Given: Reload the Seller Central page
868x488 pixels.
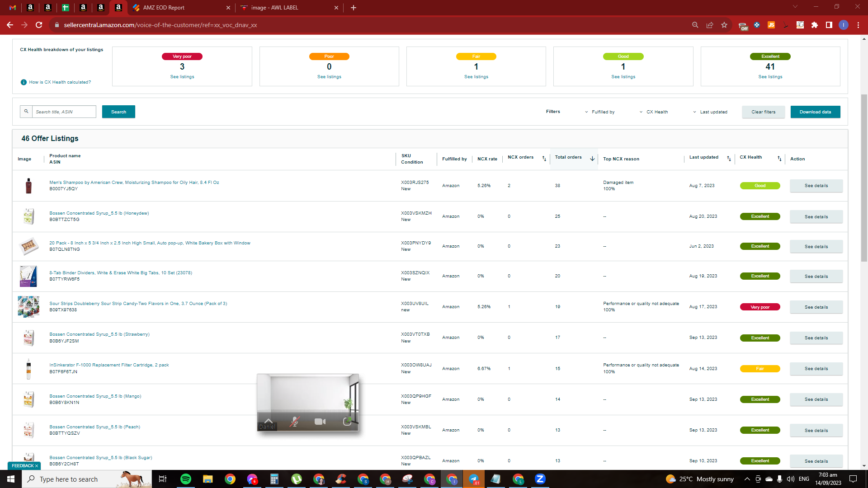Looking at the screenshot, I should 39,25.
